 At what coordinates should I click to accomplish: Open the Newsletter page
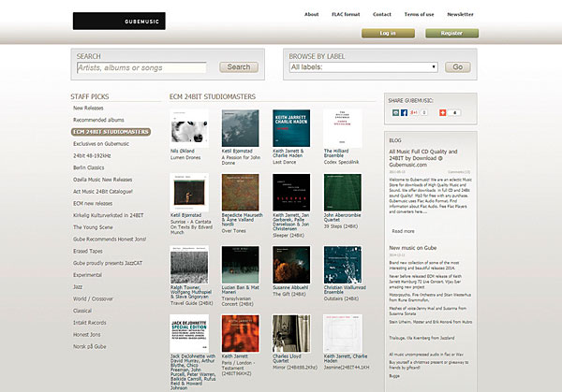[460, 14]
